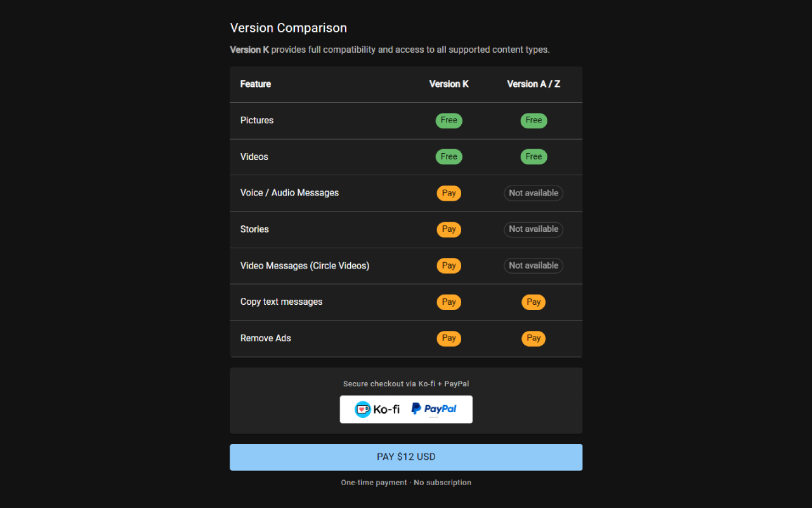
Task: Click the Not available badge for Voice / Audio Messages
Action: [534, 192]
